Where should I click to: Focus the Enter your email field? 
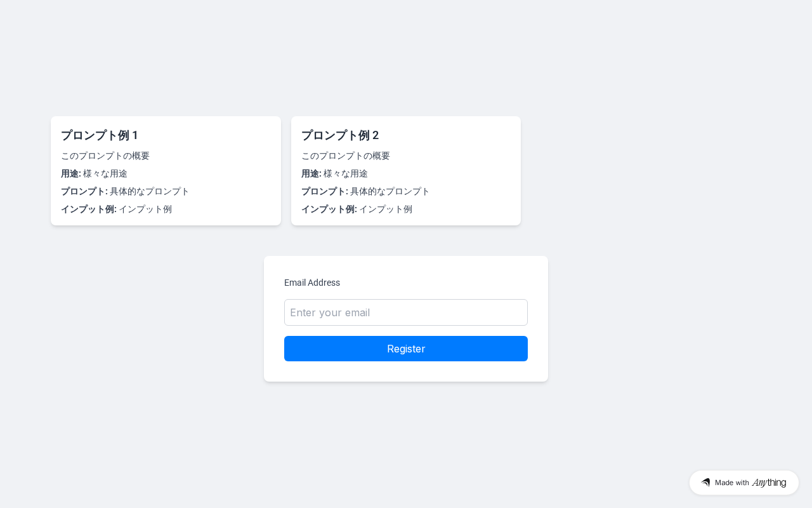(x=406, y=312)
